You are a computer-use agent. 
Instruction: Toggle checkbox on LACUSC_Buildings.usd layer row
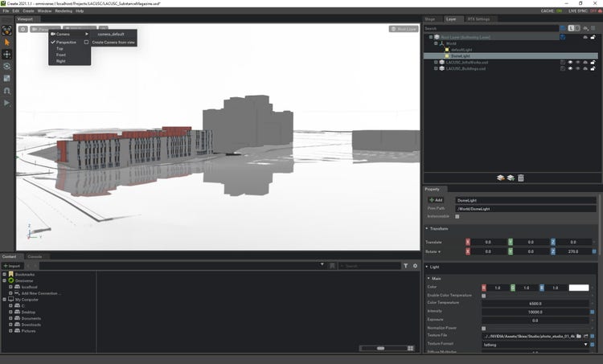pos(563,68)
